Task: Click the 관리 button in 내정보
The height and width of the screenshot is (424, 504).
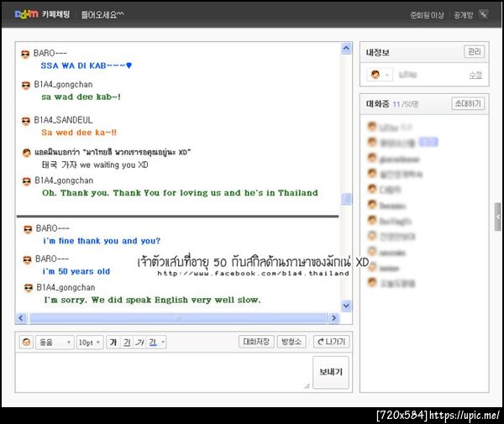Action: coord(474,52)
